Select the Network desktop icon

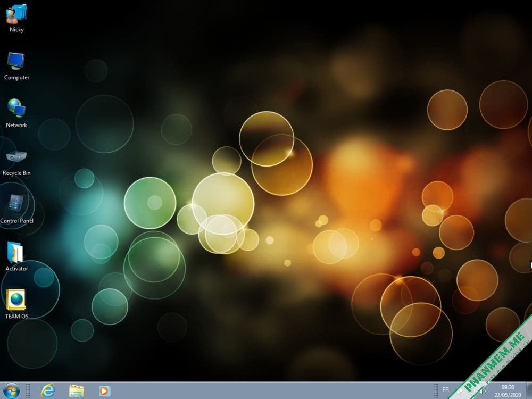16,108
